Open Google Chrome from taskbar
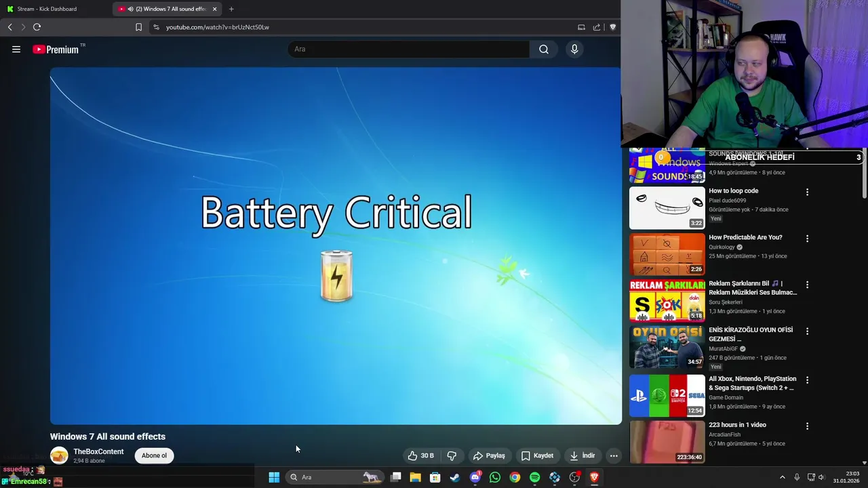This screenshot has height=488, width=868. (515, 477)
